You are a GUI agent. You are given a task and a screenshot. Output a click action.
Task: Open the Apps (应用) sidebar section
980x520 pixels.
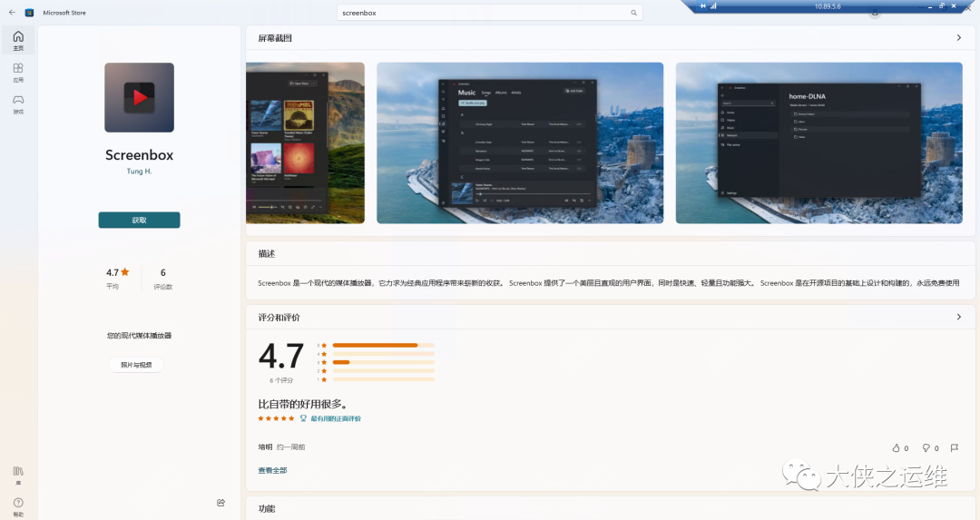[x=18, y=73]
